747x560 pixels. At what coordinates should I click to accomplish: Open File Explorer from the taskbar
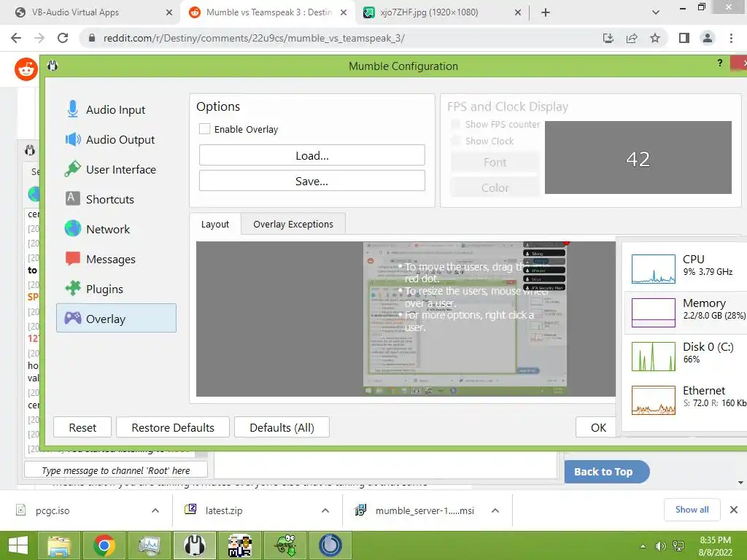(58, 545)
